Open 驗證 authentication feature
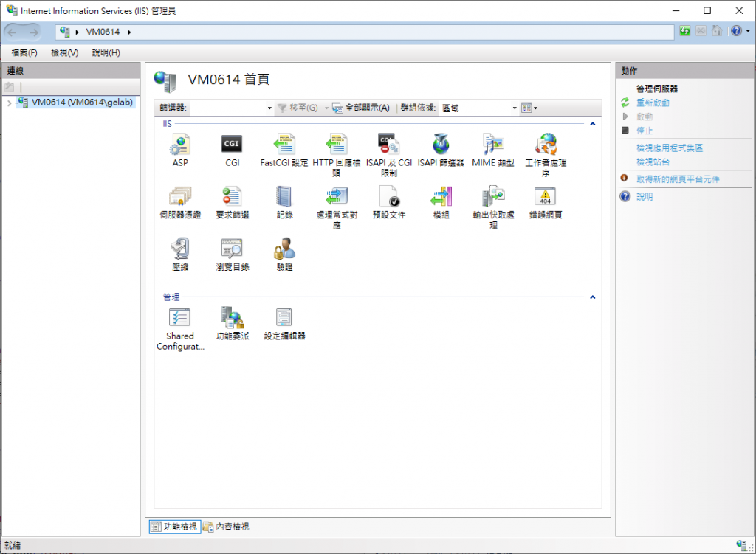The height and width of the screenshot is (554, 756). tap(284, 254)
